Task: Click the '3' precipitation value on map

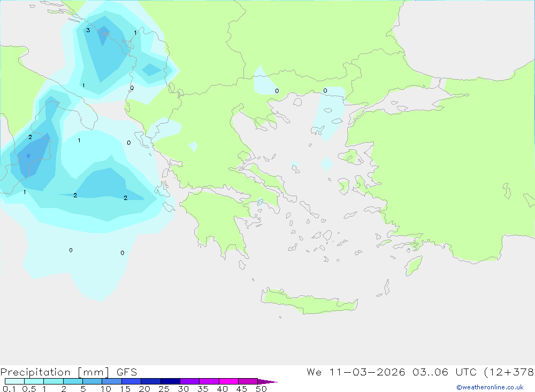Action: pos(88,30)
